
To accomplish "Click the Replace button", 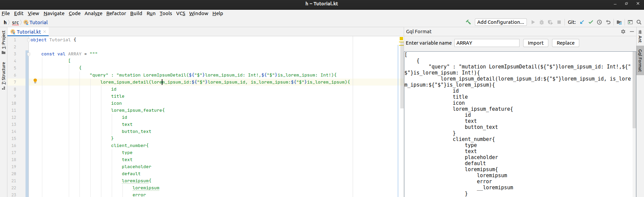I will click(x=565, y=43).
